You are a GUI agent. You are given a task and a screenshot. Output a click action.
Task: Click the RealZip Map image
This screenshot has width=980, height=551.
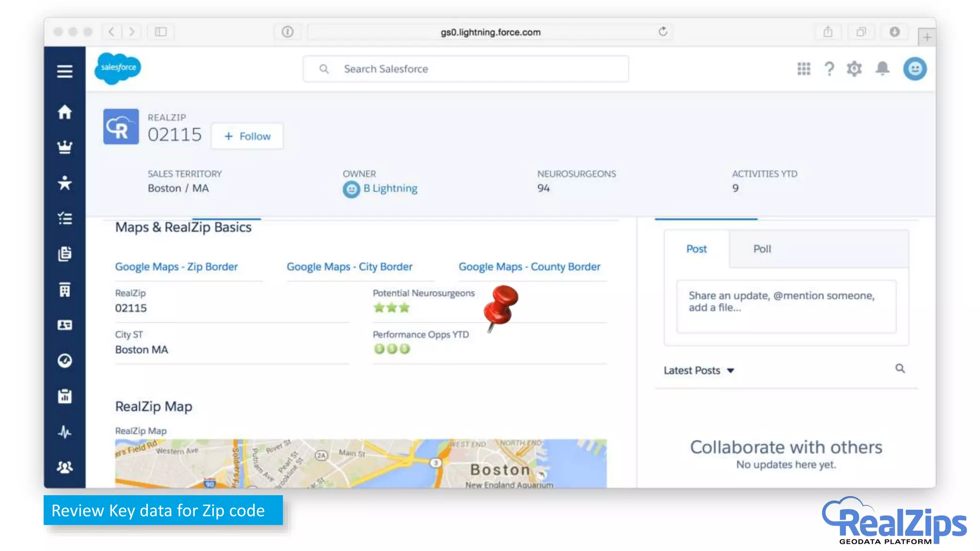[x=361, y=463]
